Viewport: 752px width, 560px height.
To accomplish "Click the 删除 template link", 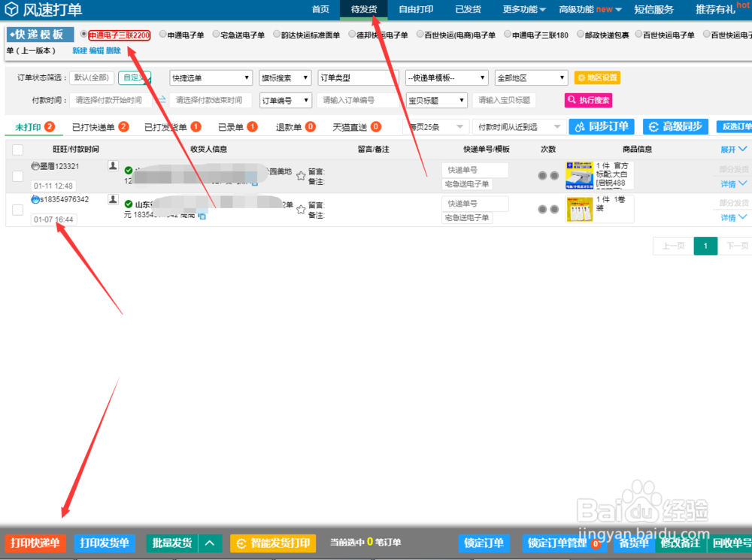I will coord(114,50).
